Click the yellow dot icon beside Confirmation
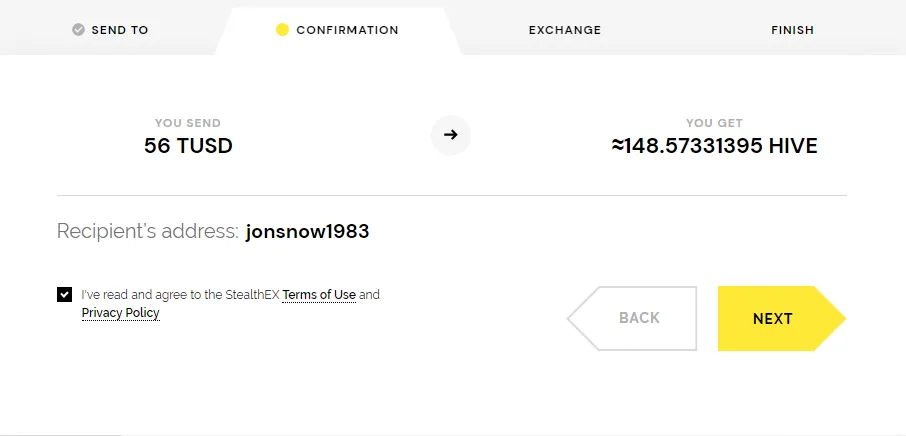 pos(282,30)
